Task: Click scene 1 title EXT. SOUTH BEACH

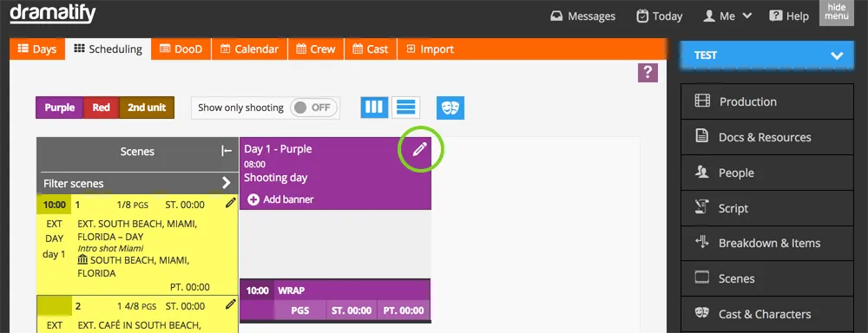Action: tap(137, 230)
